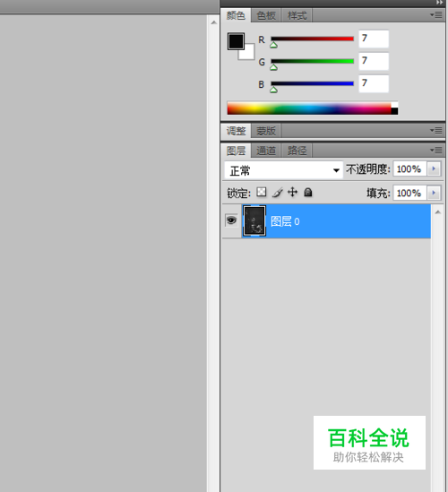
Task: Open the Adjustments panel options menu
Action: point(436,130)
